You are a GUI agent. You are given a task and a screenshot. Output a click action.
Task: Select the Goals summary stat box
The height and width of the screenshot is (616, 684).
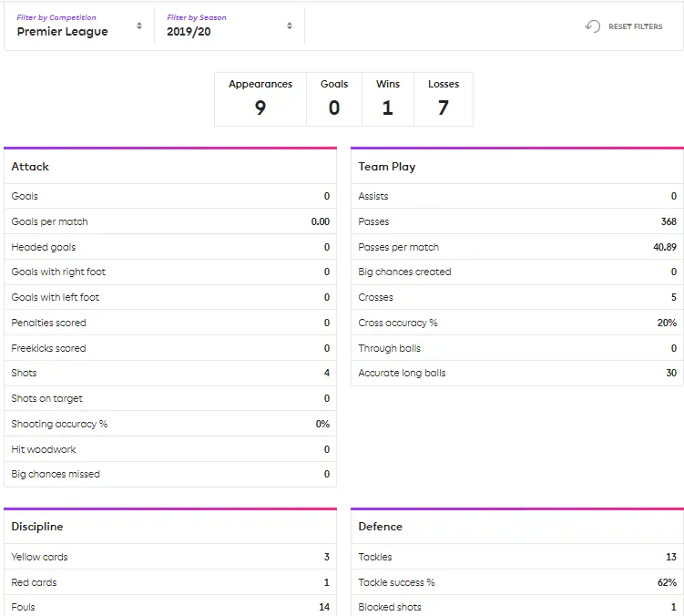[x=334, y=99]
